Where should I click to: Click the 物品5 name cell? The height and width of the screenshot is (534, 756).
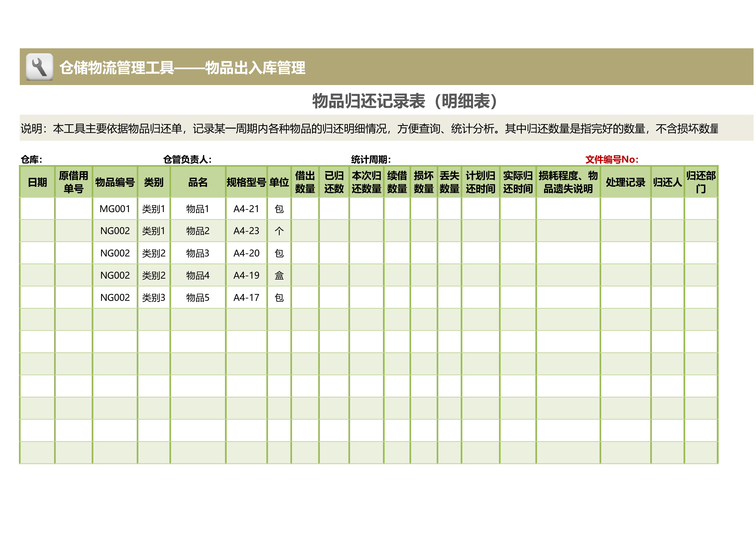(x=198, y=297)
